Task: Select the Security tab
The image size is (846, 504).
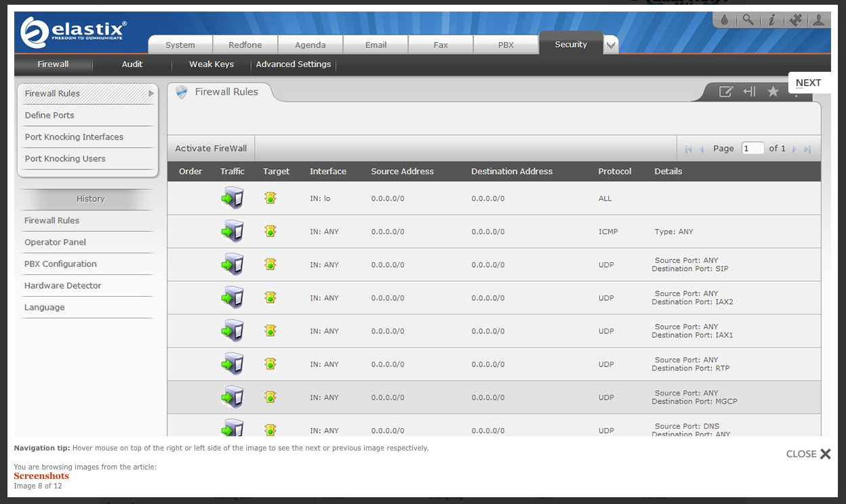Action: pyautogui.click(x=571, y=44)
